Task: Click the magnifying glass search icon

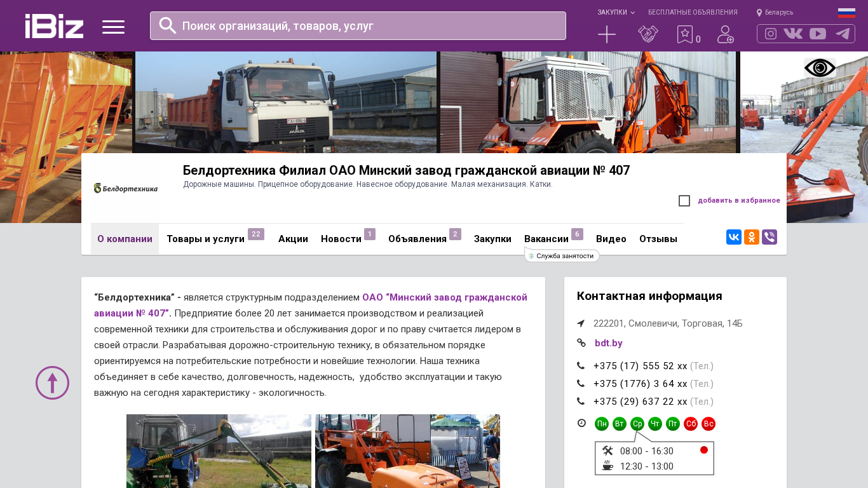Action: click(x=168, y=25)
